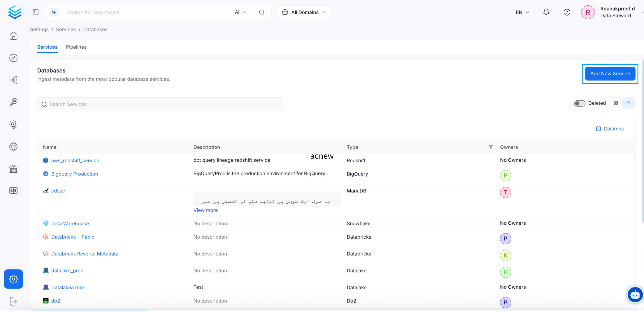Select the Services tab
Image resolution: width=644 pixels, height=312 pixels.
coord(47,47)
